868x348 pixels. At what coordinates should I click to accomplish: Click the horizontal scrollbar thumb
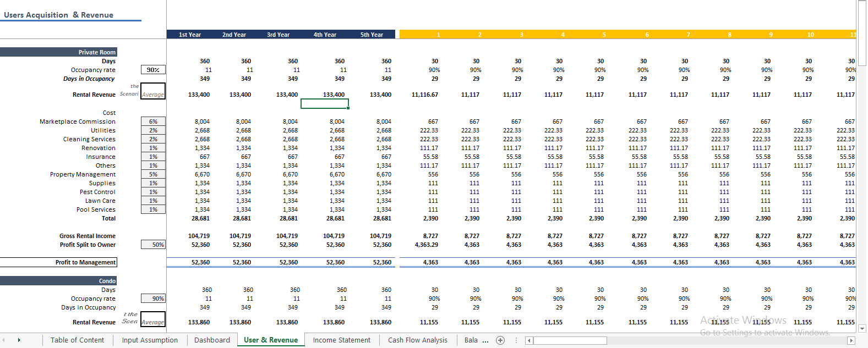click(x=570, y=340)
